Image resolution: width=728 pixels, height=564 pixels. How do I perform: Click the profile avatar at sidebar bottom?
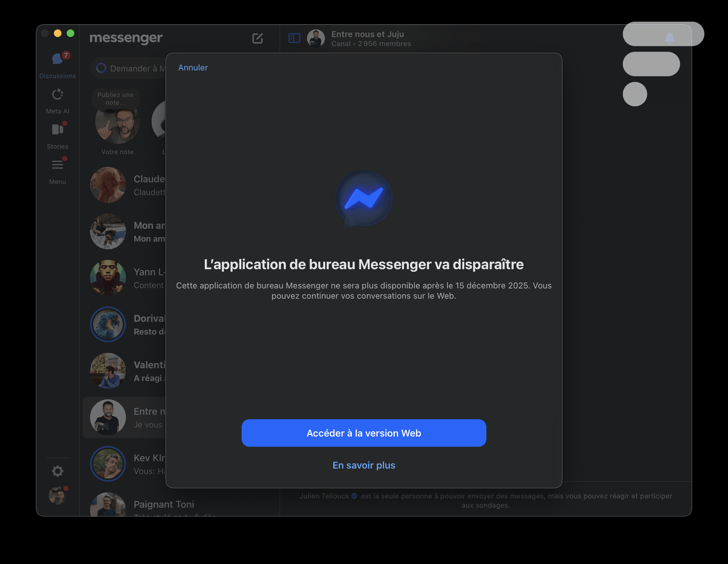click(x=57, y=496)
